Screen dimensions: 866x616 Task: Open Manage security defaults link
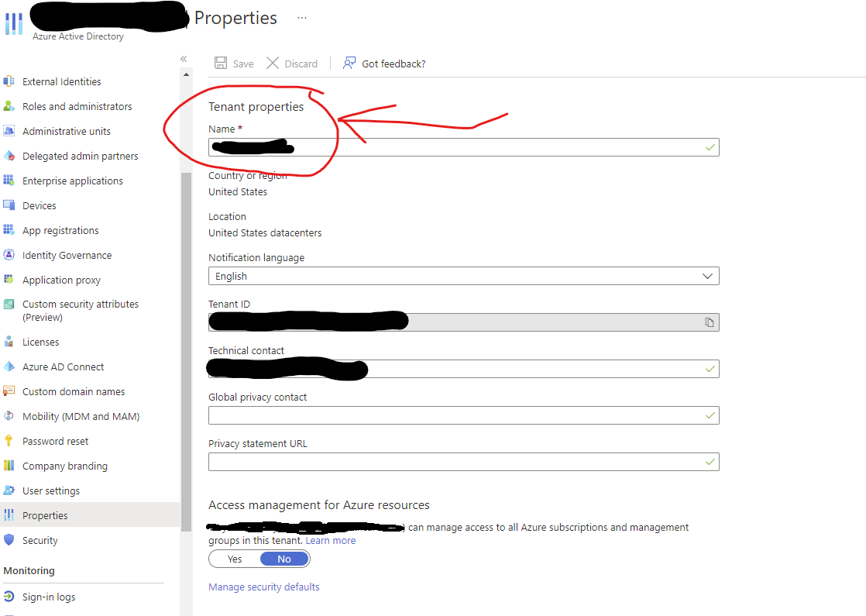tap(264, 587)
